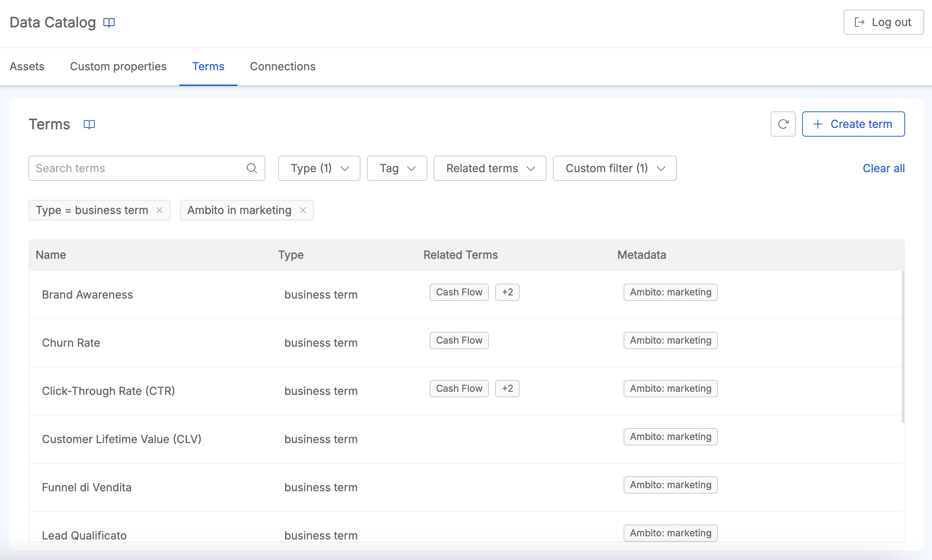Open the Related terms filter dropdown
Screen dimensions: 932x560
490,168
